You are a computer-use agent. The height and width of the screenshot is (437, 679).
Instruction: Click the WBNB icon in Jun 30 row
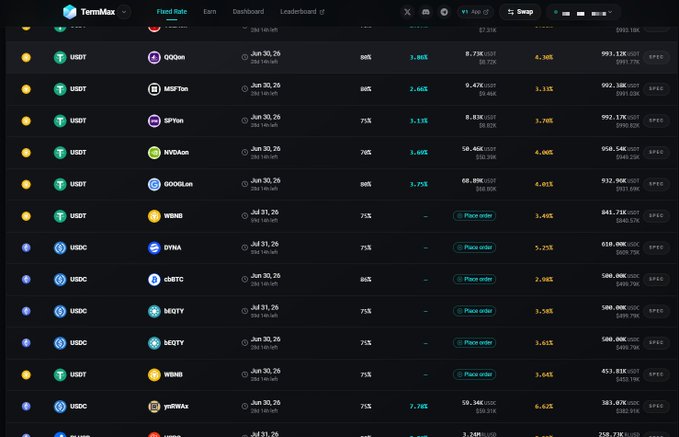pos(154,375)
